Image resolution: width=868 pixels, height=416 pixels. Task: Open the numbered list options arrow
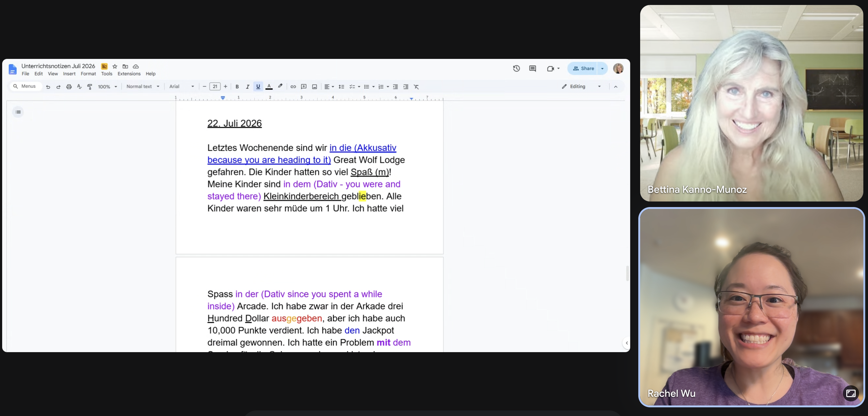click(388, 87)
